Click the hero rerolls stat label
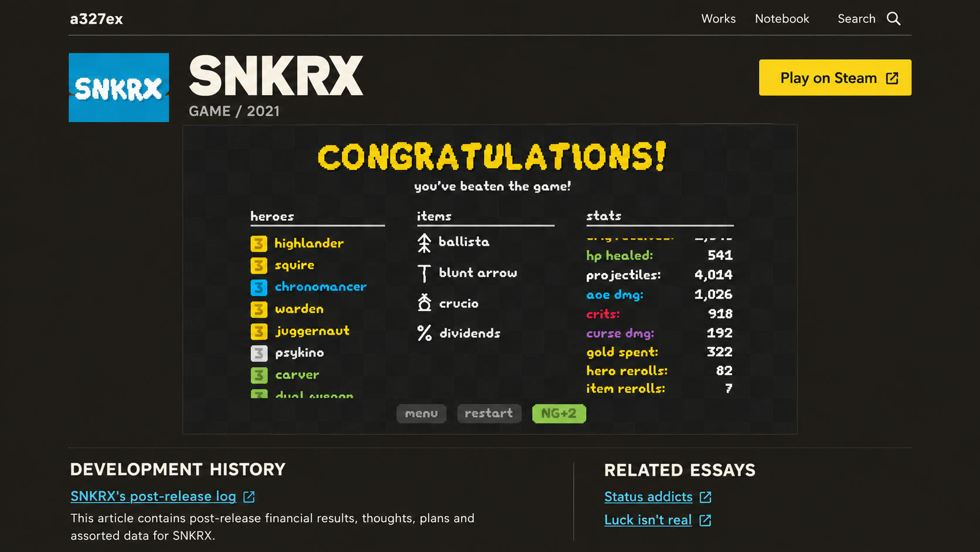 click(x=627, y=371)
